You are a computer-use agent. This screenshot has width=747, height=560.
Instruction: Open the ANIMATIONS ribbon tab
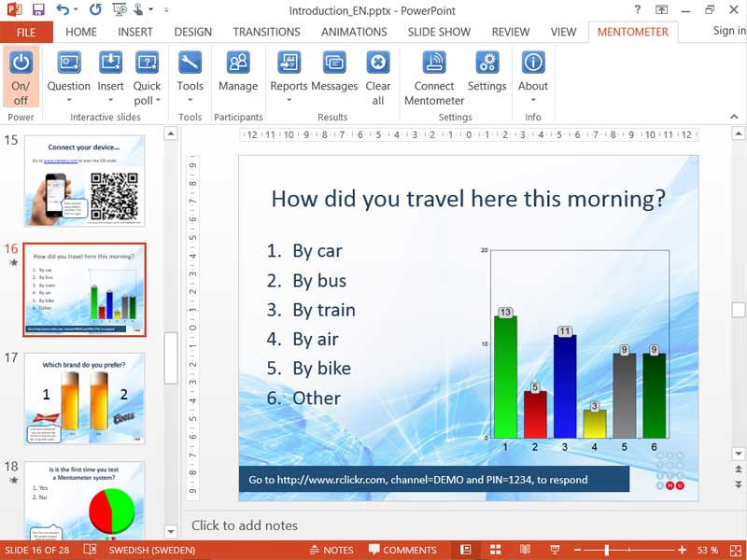(353, 31)
